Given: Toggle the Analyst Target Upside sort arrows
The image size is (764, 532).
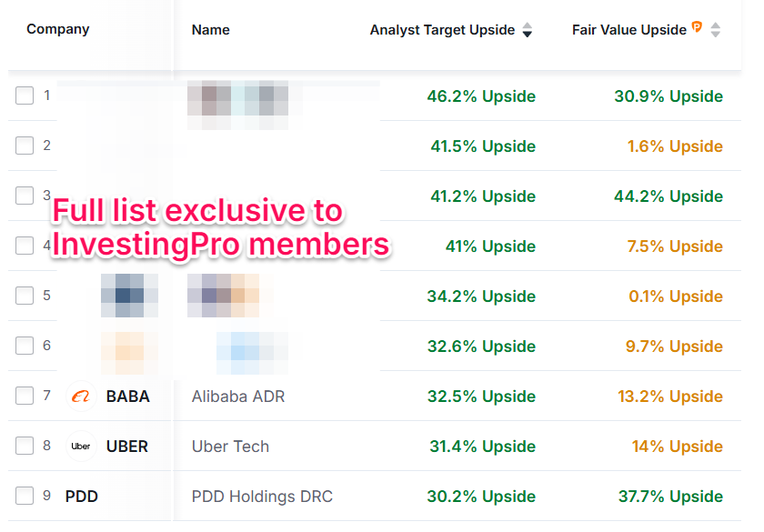Looking at the screenshot, I should [x=528, y=30].
